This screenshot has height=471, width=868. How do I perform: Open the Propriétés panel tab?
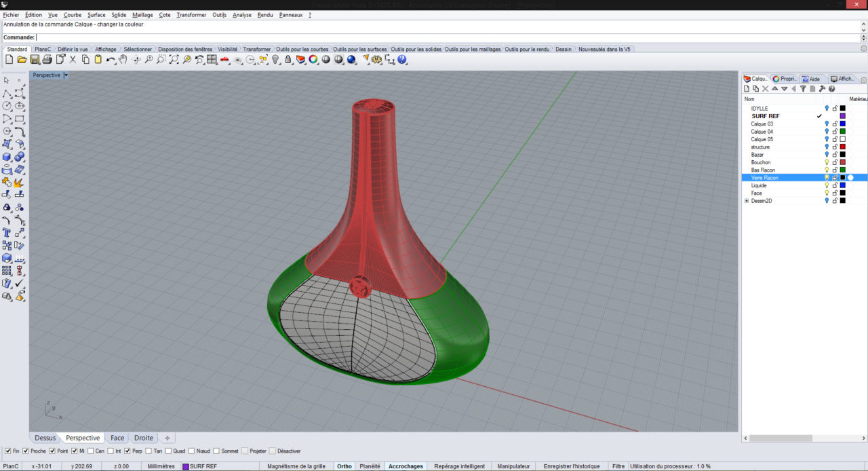point(785,79)
